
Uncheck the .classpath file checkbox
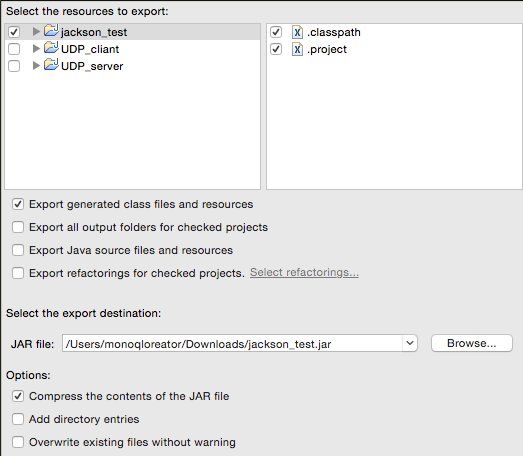(x=276, y=32)
